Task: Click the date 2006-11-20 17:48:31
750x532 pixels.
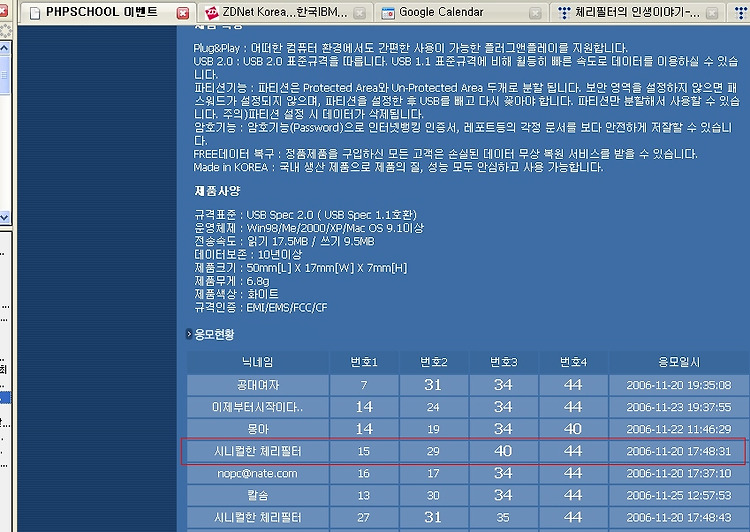Action: [679, 451]
